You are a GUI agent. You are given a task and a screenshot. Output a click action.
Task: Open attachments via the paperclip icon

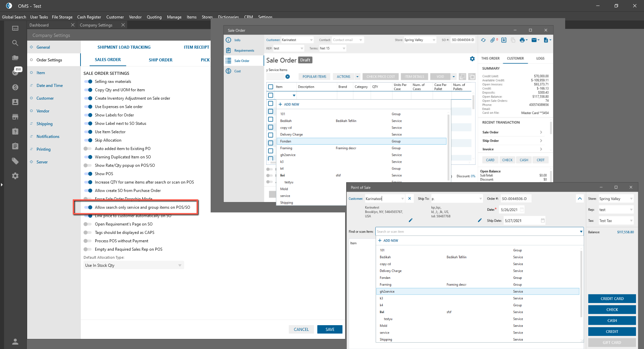tap(492, 40)
